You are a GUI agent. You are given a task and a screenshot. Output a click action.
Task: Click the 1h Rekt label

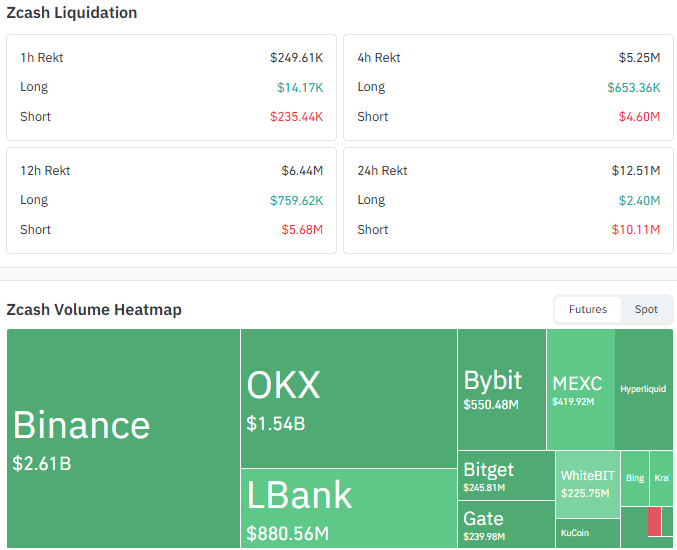point(41,57)
